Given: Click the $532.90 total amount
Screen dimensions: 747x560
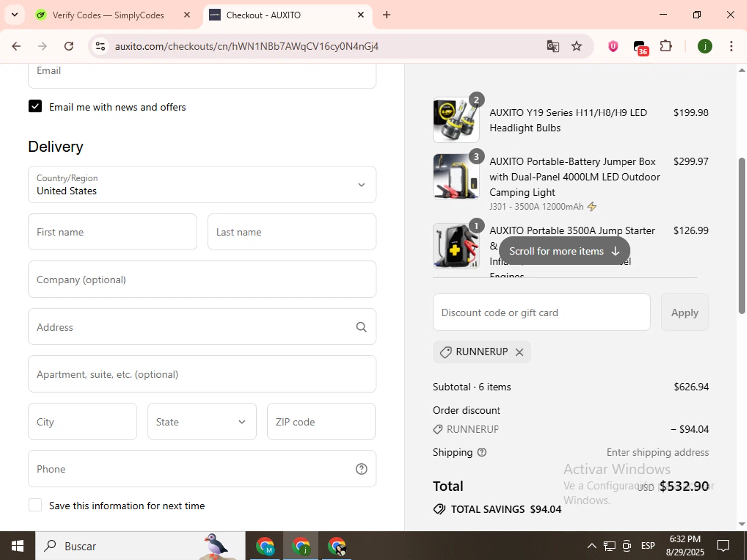Looking at the screenshot, I should click(684, 486).
